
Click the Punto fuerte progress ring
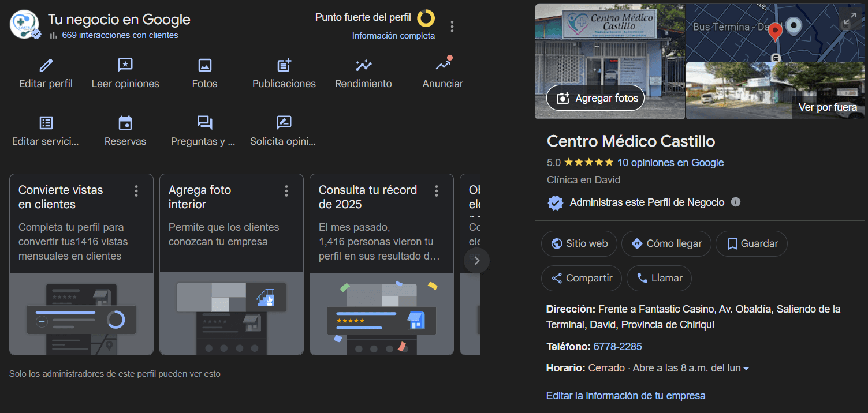coord(426,18)
